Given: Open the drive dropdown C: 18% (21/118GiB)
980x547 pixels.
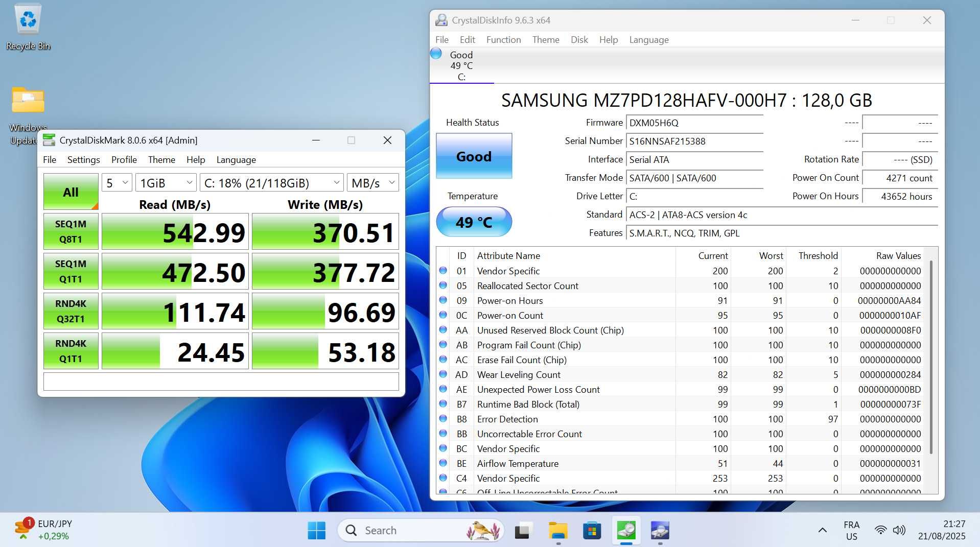Looking at the screenshot, I should point(271,183).
